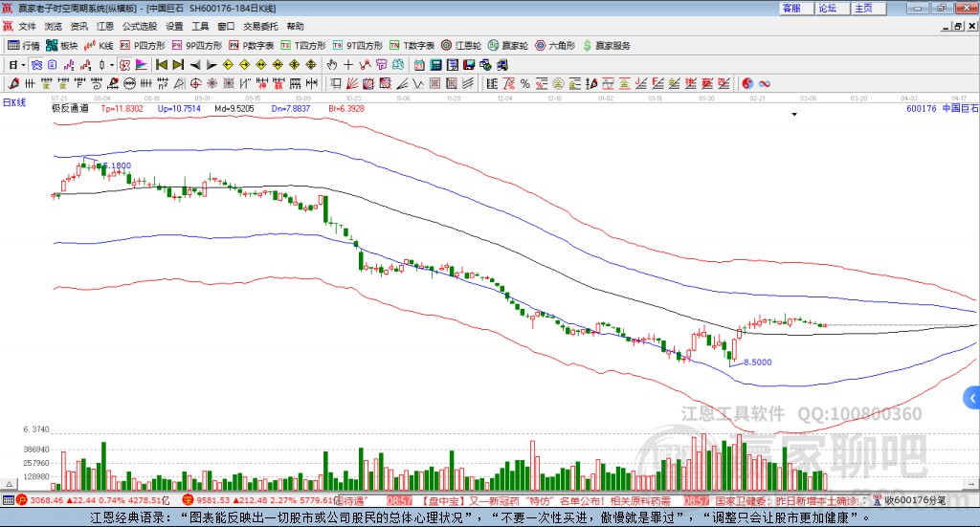
Task: Switch to the K线 chart view
Action: tap(99, 46)
